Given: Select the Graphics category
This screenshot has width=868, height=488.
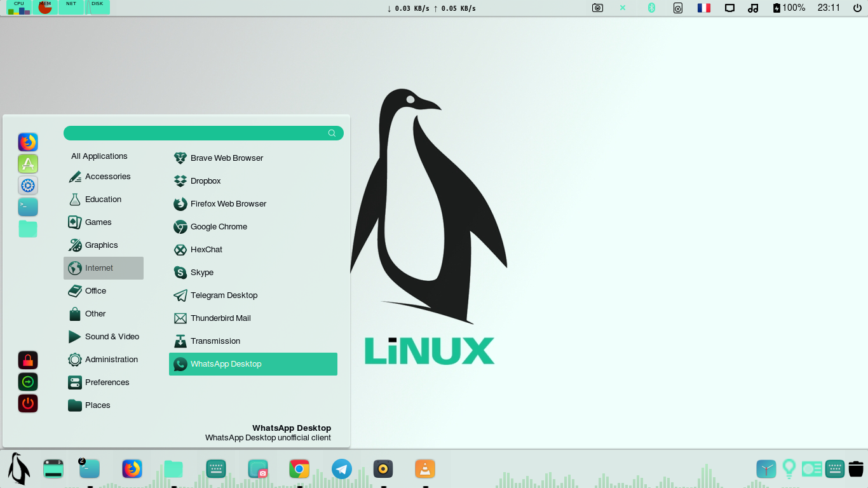Looking at the screenshot, I should coord(104,245).
